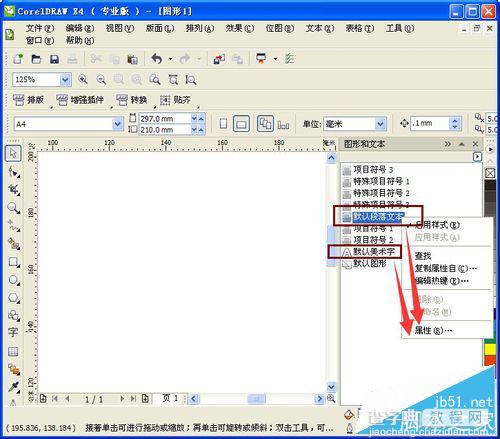This screenshot has width=500, height=439.
Task: Select the Eyedropper tool
Action: coord(14,387)
